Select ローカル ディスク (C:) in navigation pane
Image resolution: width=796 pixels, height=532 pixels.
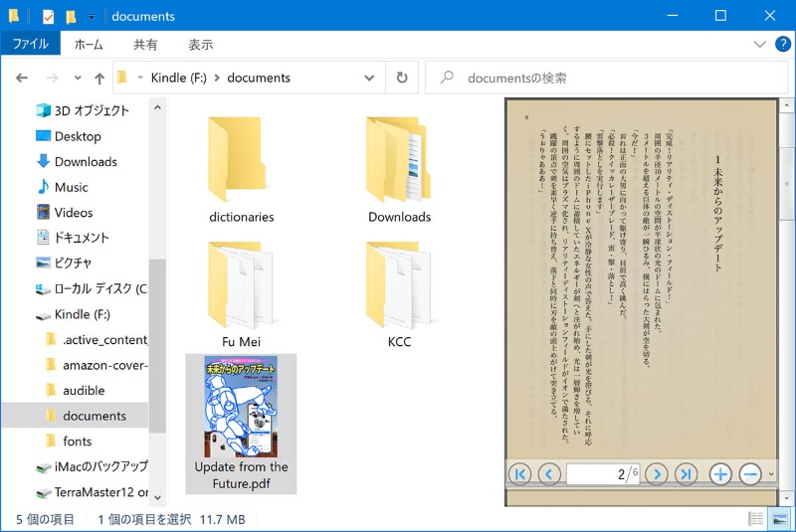91,288
